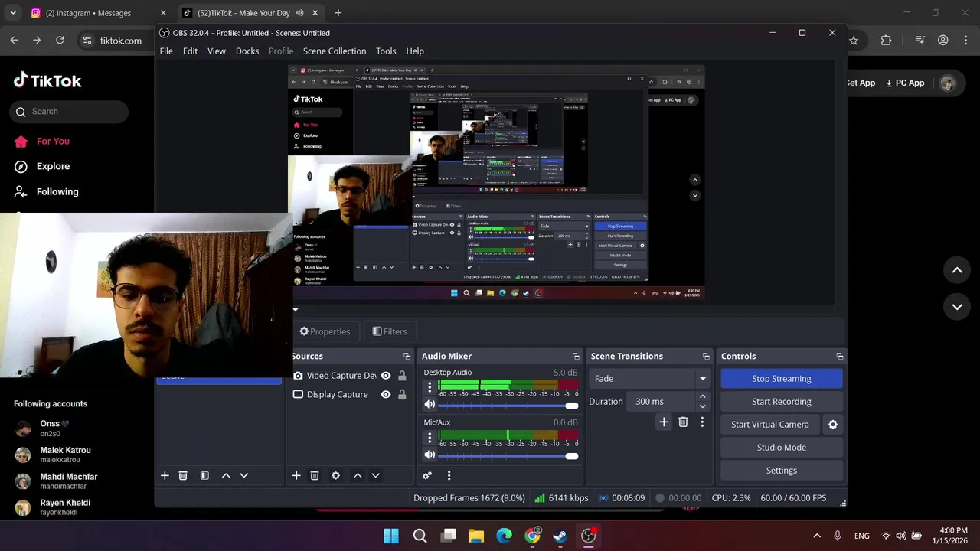The width and height of the screenshot is (980, 551).
Task: Open File Explorer from the taskbar
Action: coord(476,536)
